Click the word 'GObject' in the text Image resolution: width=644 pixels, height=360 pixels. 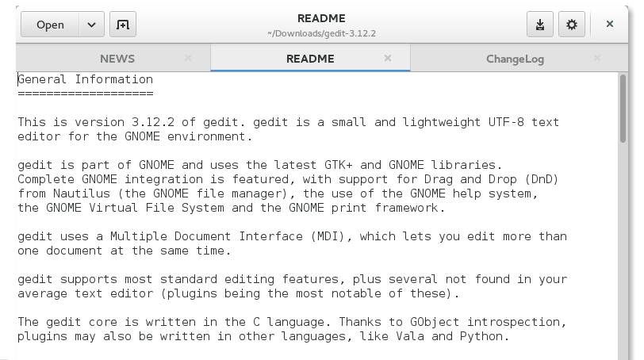coord(435,322)
